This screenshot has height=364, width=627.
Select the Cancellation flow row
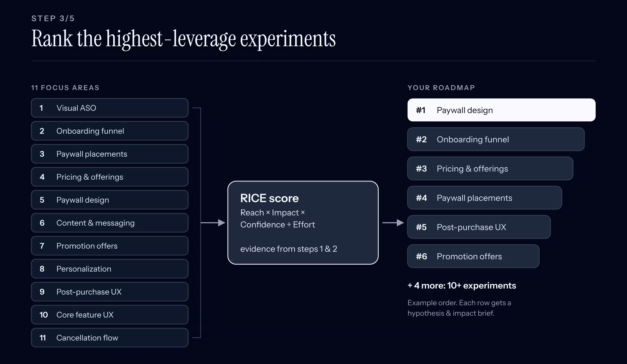110,338
